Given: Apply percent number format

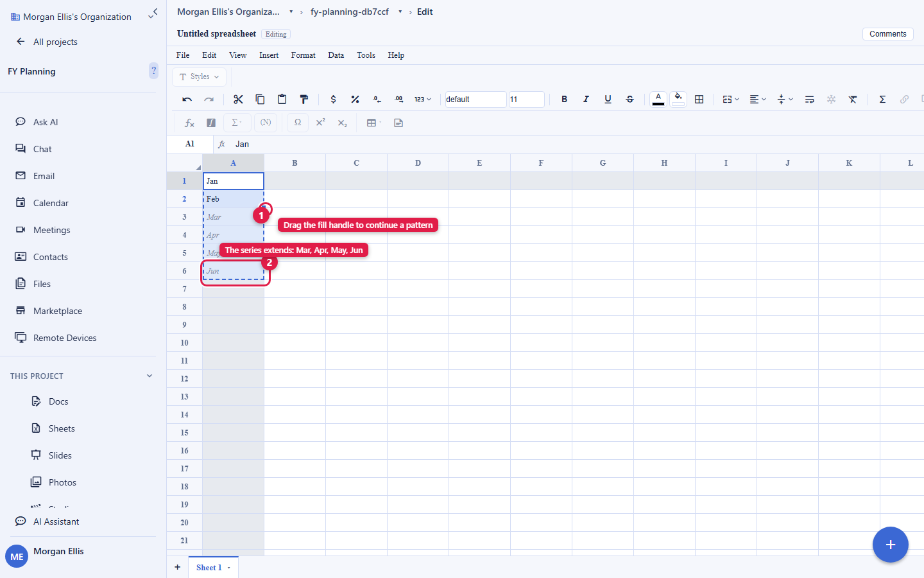Looking at the screenshot, I should point(355,100).
